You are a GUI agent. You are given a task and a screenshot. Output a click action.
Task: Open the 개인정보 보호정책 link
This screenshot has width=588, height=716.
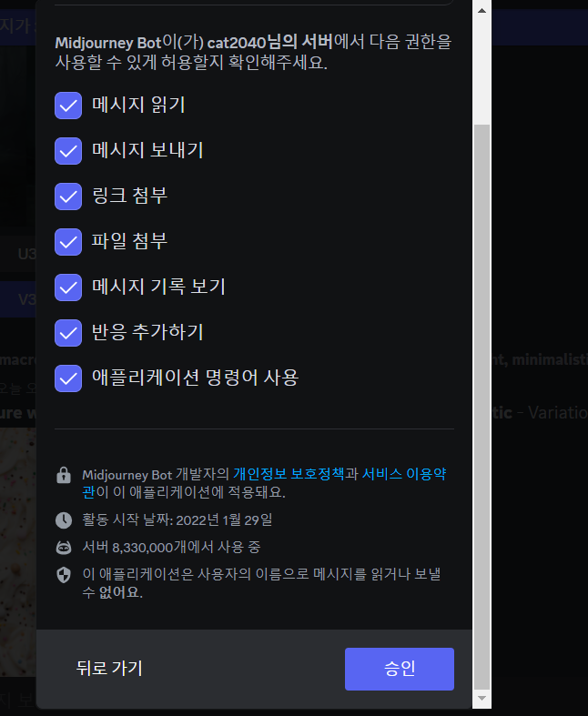coord(289,474)
